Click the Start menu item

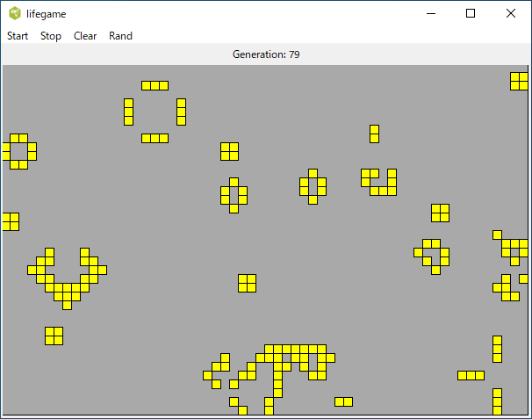[x=18, y=36]
